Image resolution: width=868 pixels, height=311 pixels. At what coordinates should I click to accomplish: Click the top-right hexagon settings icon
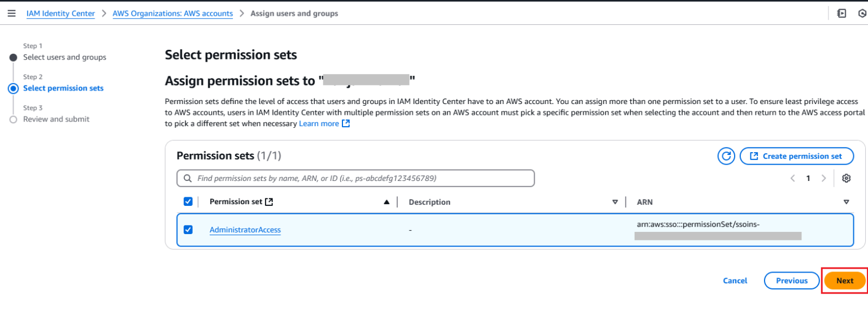[x=862, y=14]
